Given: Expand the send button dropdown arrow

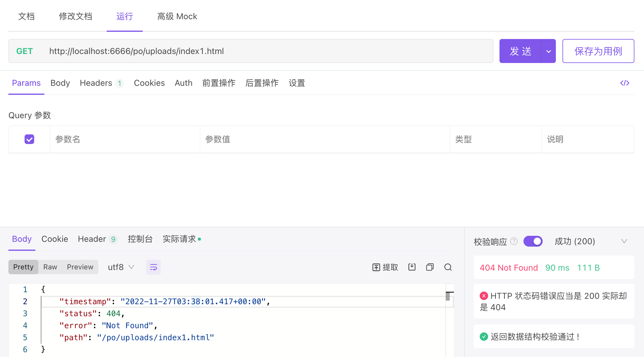Looking at the screenshot, I should coord(548,51).
